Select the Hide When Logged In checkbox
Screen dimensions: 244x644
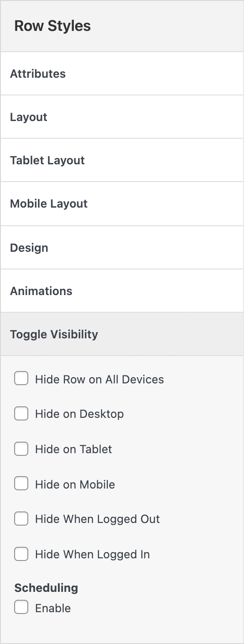coord(21,553)
